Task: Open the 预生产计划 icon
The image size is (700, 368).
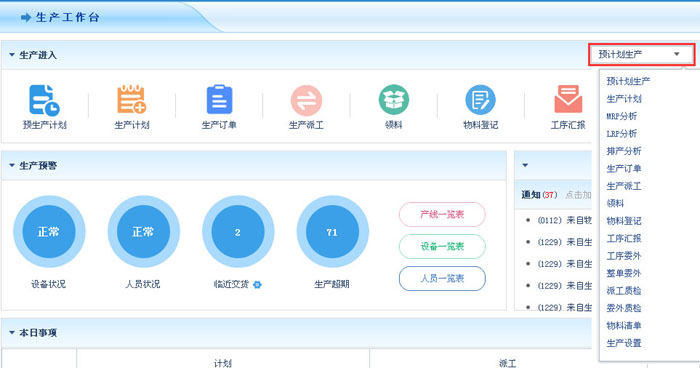Action: pos(44,100)
